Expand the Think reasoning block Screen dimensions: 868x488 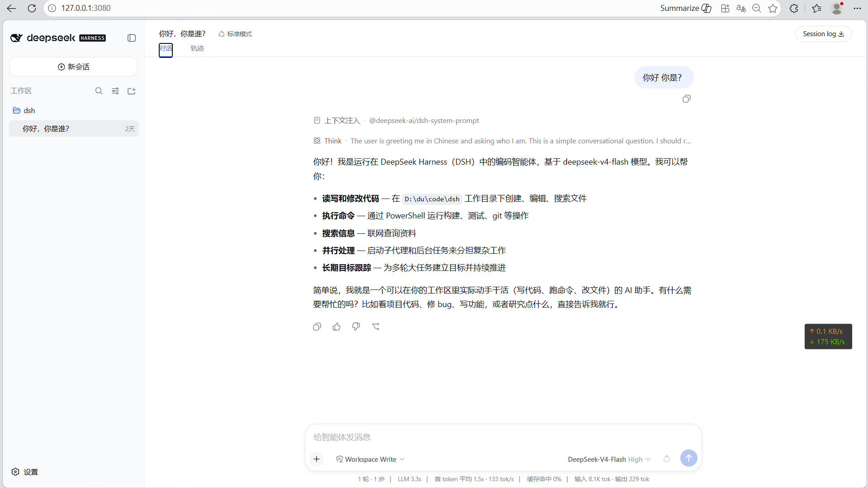502,141
